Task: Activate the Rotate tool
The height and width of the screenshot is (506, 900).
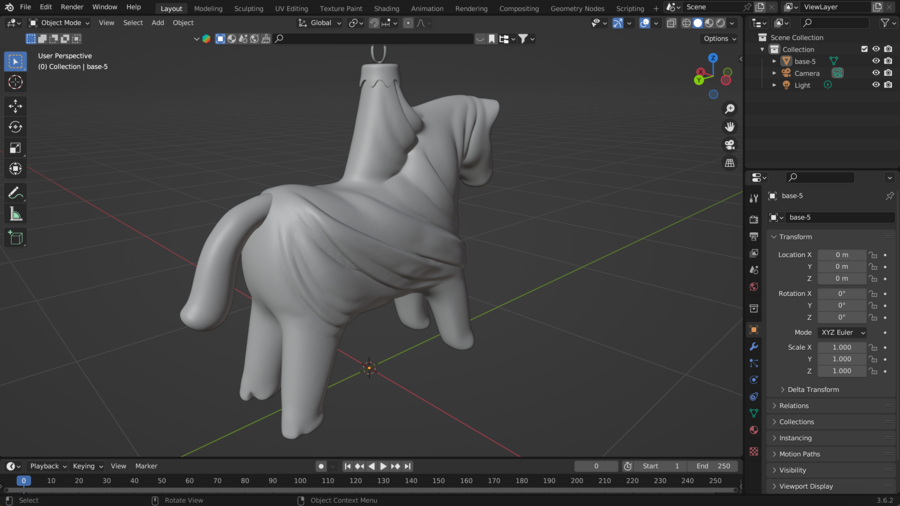Action: pos(15,127)
